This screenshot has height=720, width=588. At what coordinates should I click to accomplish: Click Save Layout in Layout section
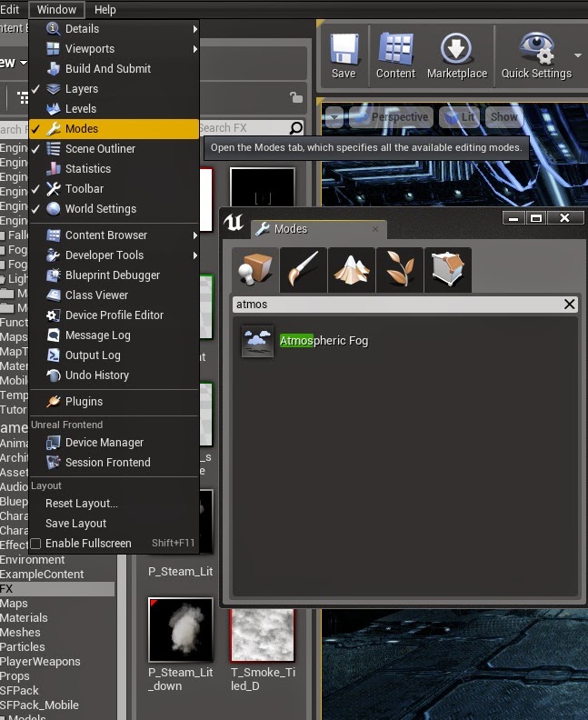pos(114,524)
